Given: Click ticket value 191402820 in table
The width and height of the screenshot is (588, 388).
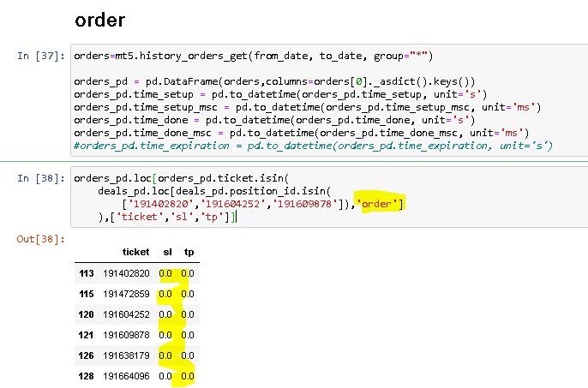Looking at the screenshot, I should 126,273.
